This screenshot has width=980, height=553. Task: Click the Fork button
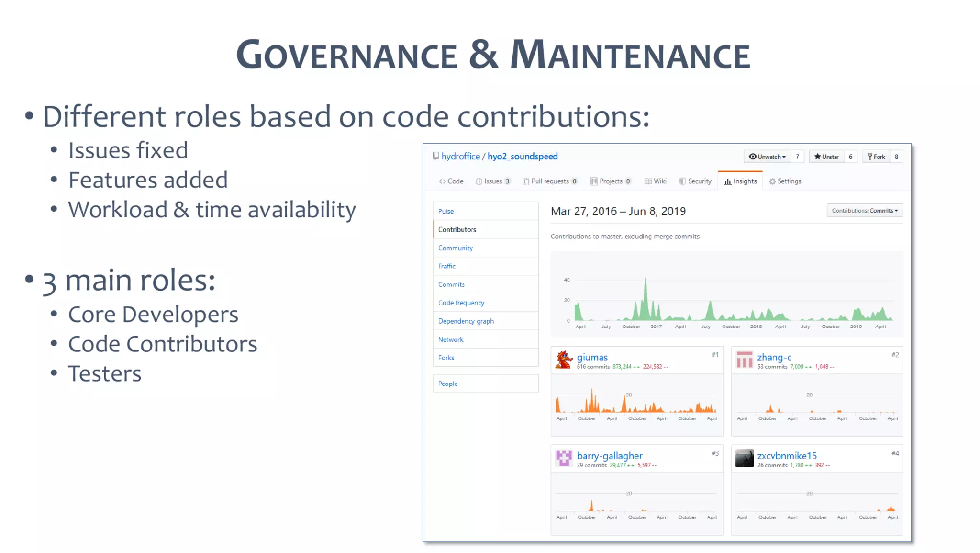(x=876, y=157)
